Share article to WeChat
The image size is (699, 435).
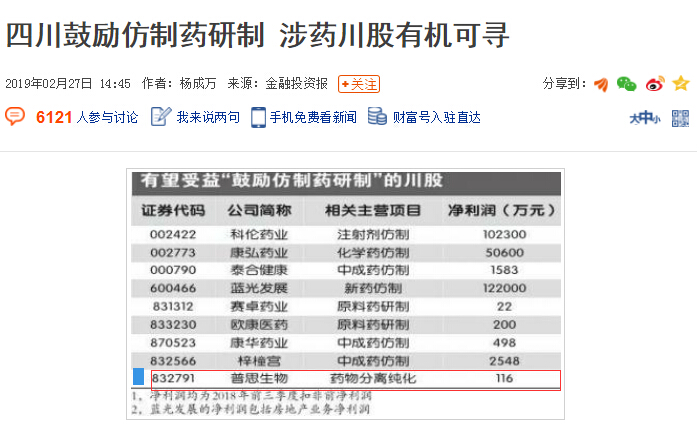click(627, 84)
